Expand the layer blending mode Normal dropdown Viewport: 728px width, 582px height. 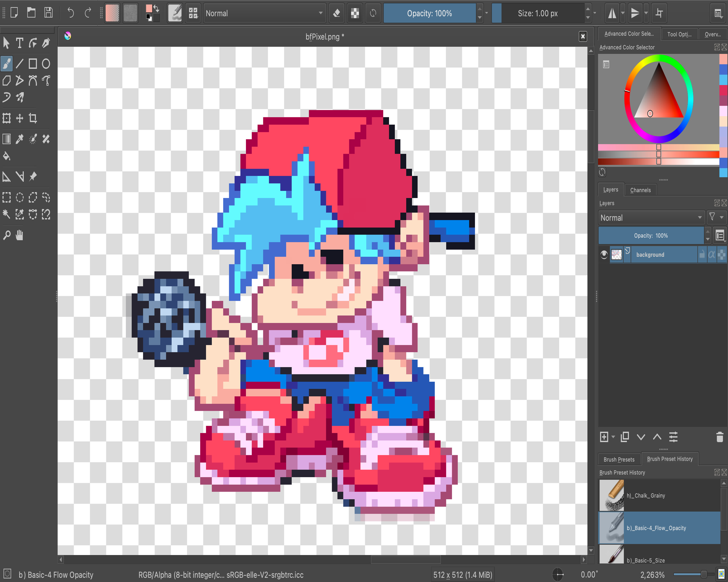click(x=651, y=218)
